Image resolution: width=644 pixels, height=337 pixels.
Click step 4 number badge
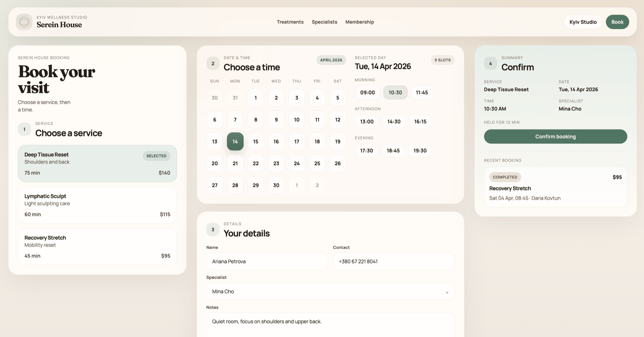491,64
